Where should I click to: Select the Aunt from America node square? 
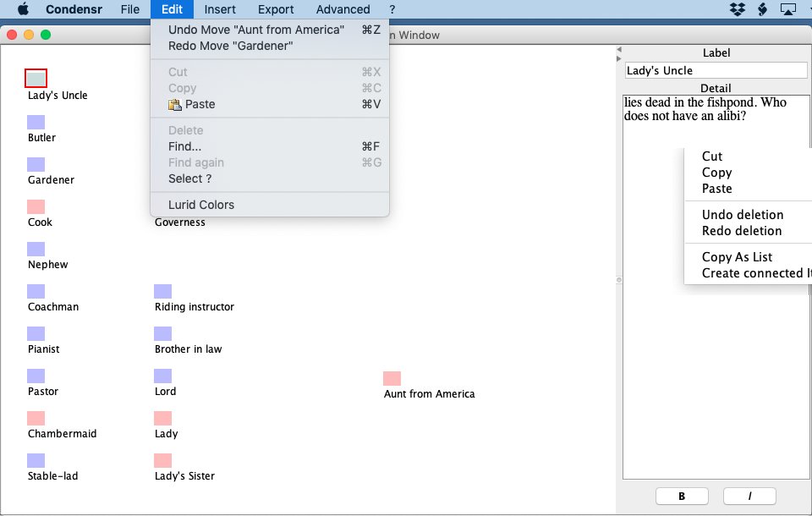coord(392,378)
